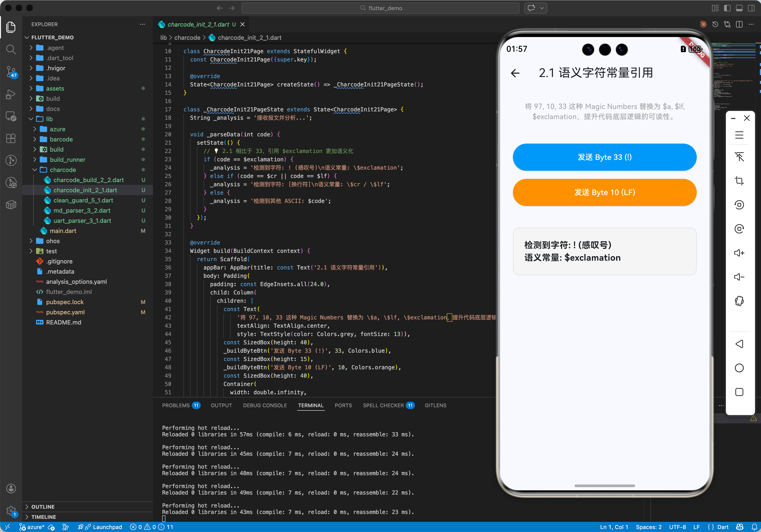Open the Run and Debug view
Image resolution: width=761 pixels, height=532 pixels.
[x=11, y=94]
